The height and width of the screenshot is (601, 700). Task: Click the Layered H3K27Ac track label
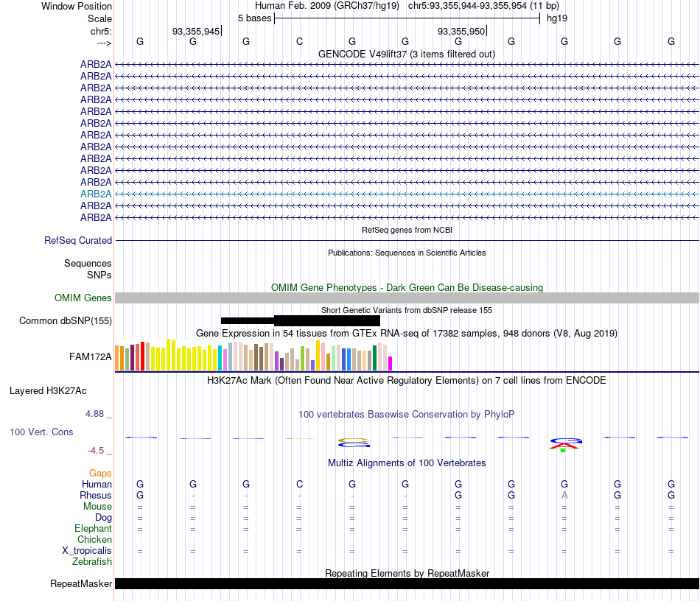(x=48, y=391)
